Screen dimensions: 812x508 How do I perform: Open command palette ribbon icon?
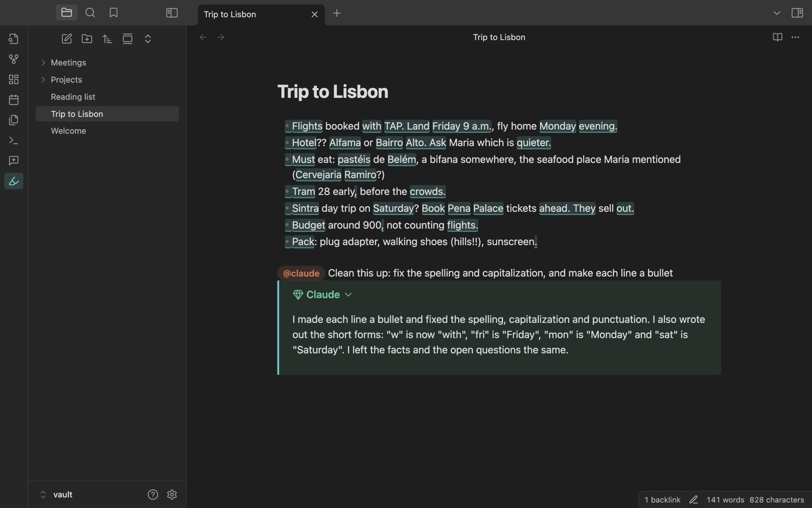point(14,141)
